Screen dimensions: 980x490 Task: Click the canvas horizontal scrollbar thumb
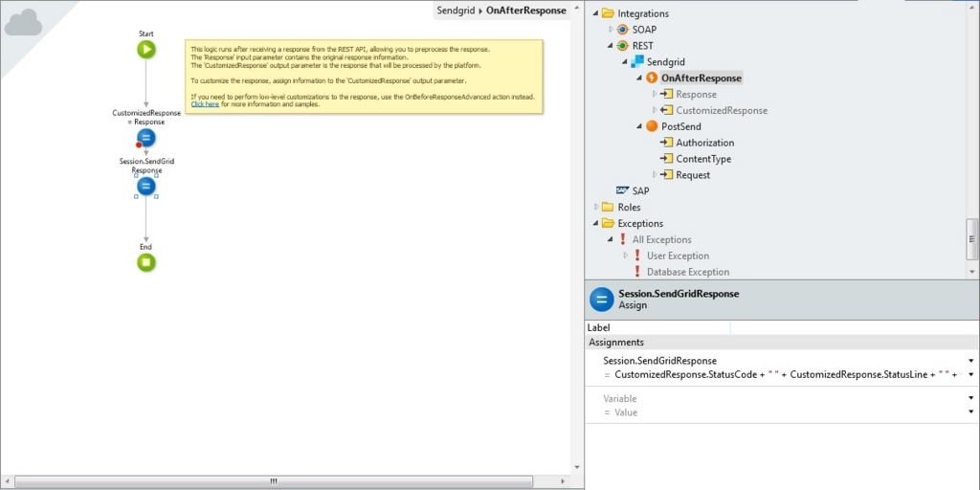(x=274, y=481)
